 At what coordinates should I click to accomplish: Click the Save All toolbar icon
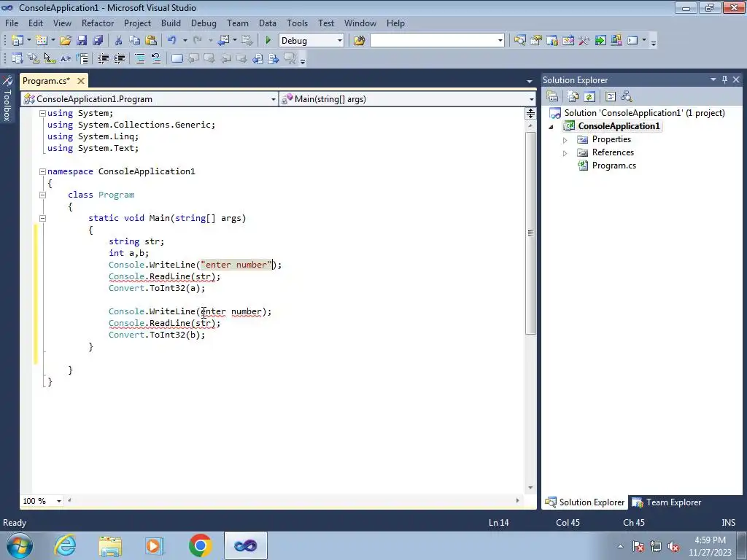pos(98,41)
